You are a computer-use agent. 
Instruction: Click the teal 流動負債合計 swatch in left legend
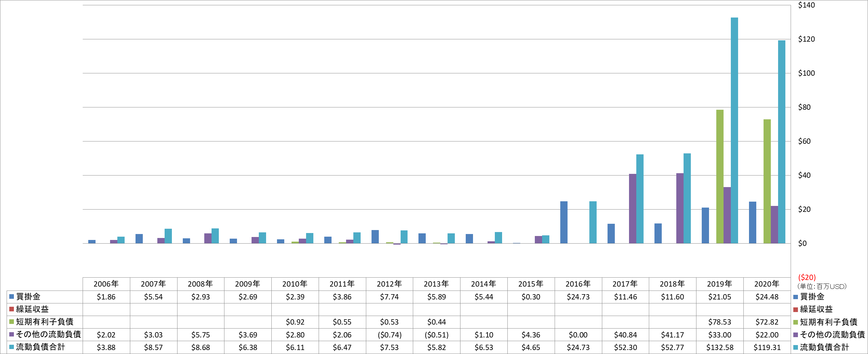coord(12,347)
